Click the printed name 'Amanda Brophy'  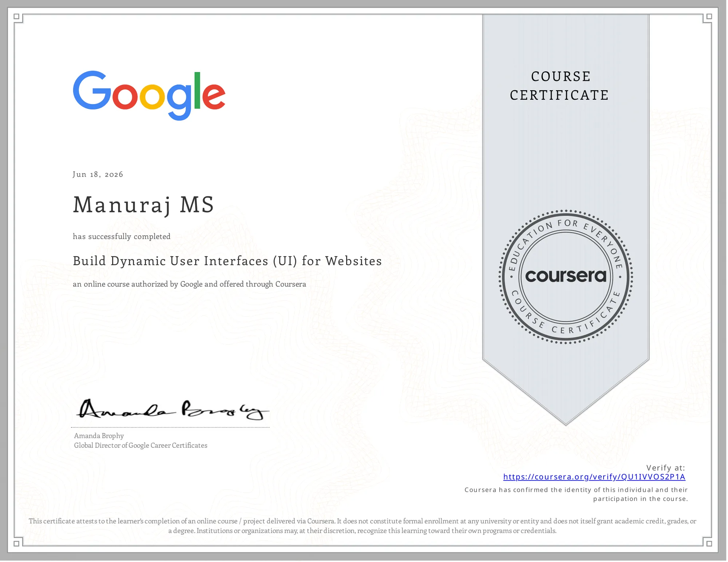click(99, 436)
